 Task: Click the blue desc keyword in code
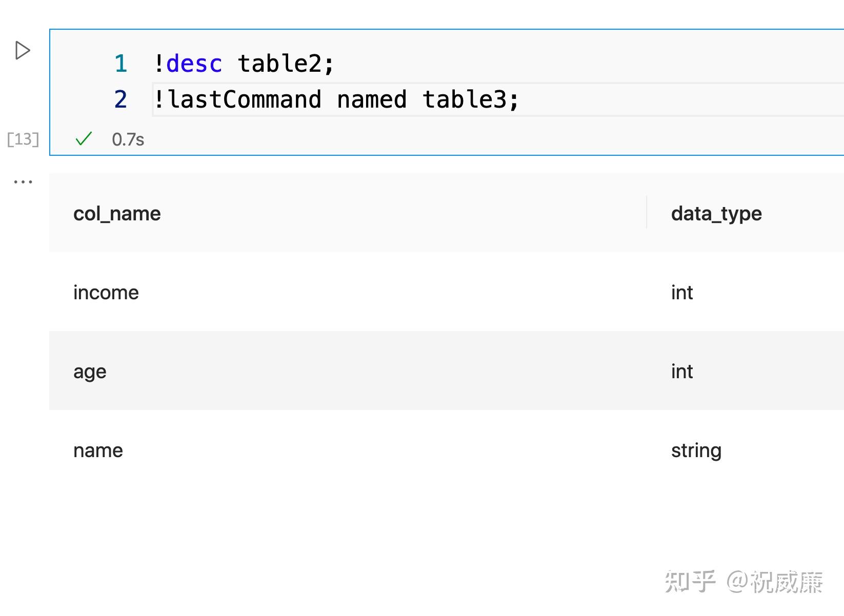pyautogui.click(x=194, y=64)
